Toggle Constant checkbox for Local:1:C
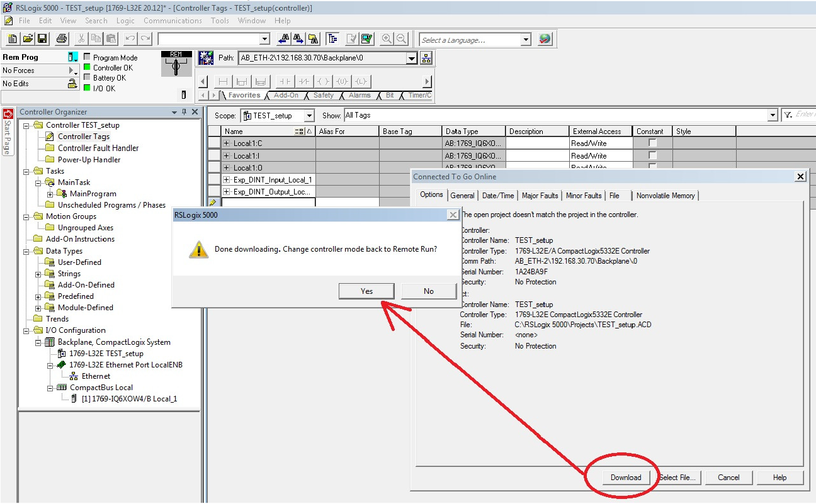816x504 pixels. [652, 143]
